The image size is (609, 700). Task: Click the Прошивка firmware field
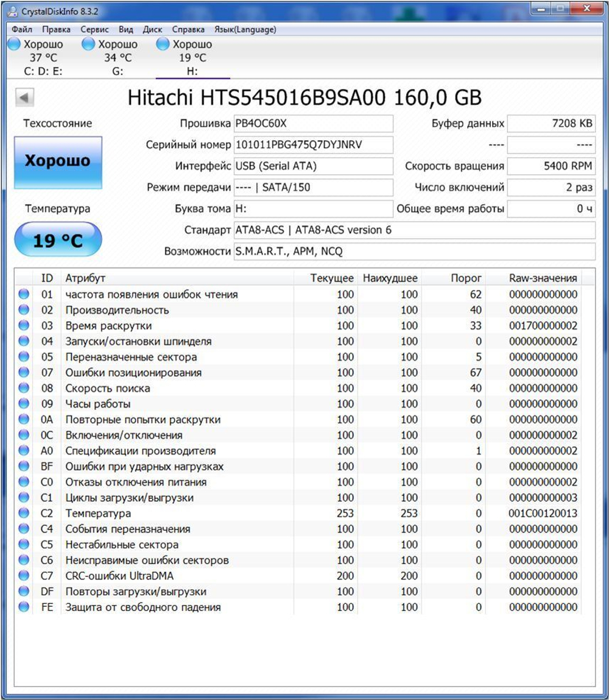point(313,124)
